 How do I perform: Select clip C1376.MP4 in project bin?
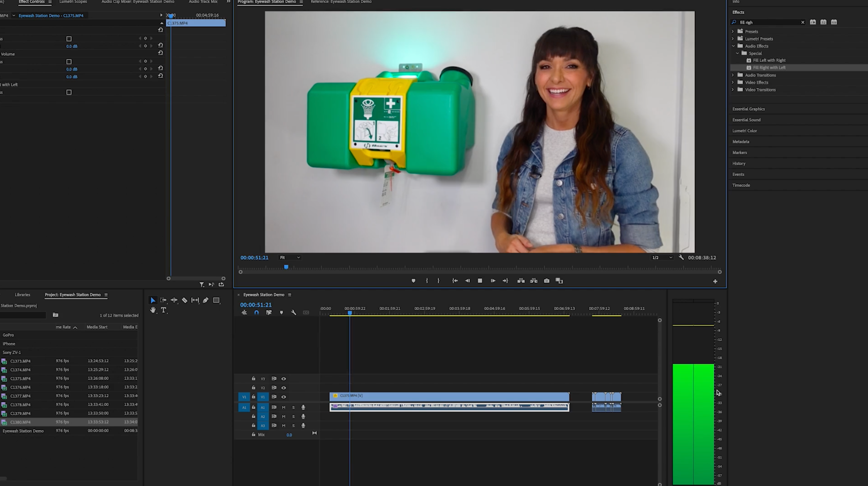(x=20, y=387)
